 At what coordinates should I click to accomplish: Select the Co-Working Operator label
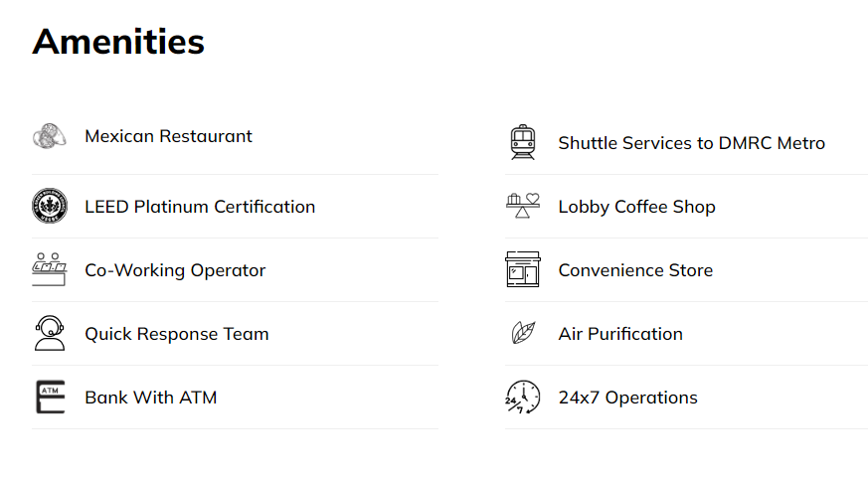[175, 270]
